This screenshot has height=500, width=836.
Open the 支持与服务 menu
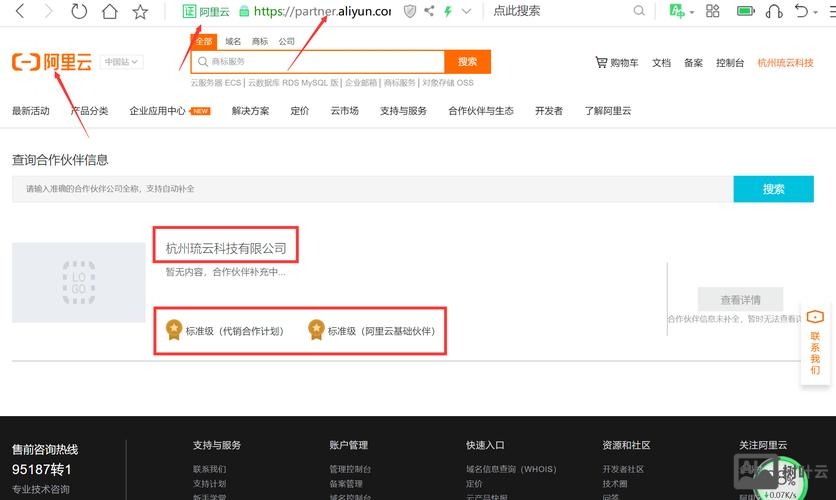tap(403, 111)
